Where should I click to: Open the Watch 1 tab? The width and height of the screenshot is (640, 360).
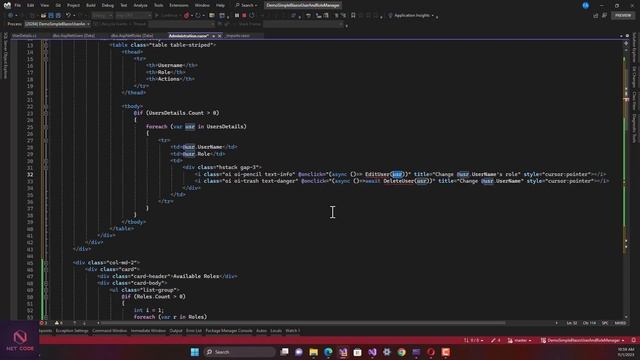pos(293,331)
